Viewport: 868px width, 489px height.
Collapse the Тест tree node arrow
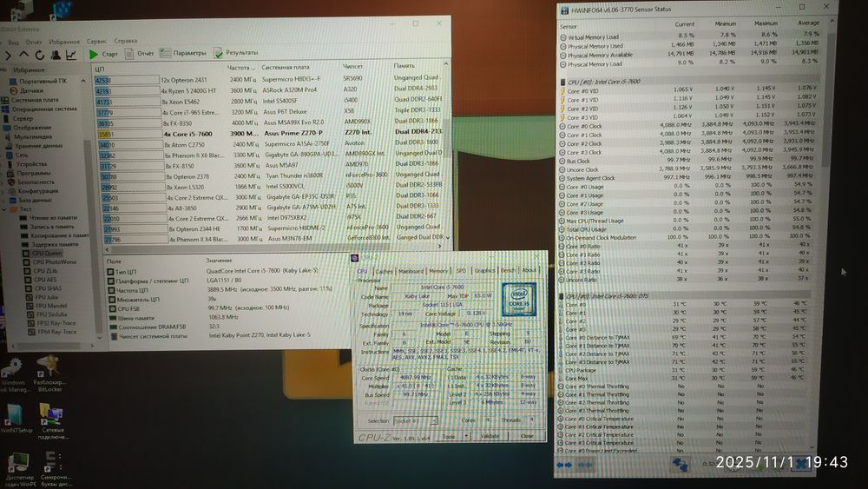[x=5, y=209]
